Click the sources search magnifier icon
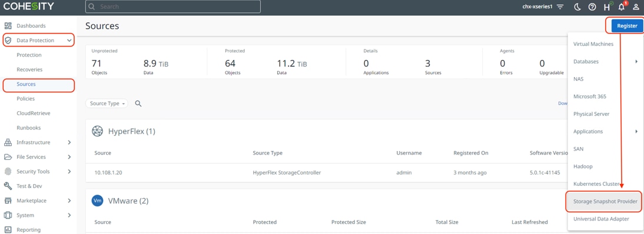Screen dimensions: 644x234 [x=138, y=103]
